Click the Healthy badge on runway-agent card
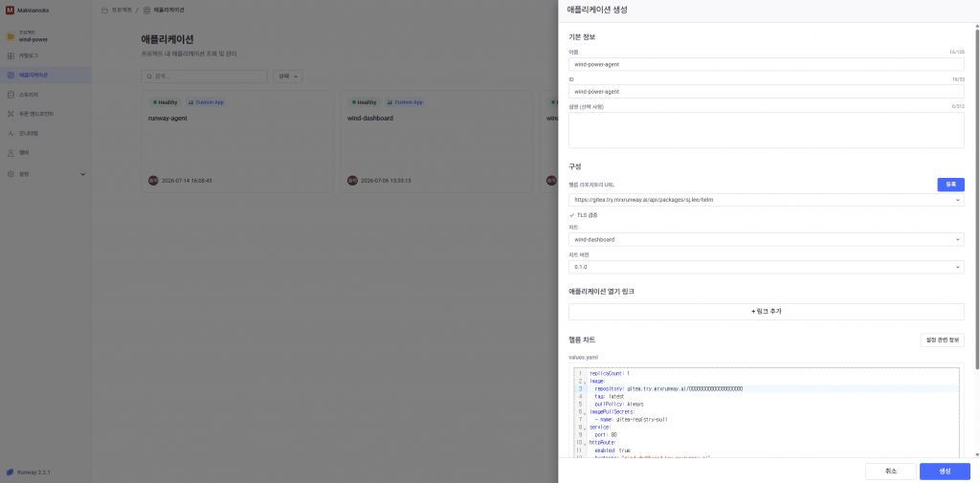The image size is (980, 483). (x=165, y=102)
